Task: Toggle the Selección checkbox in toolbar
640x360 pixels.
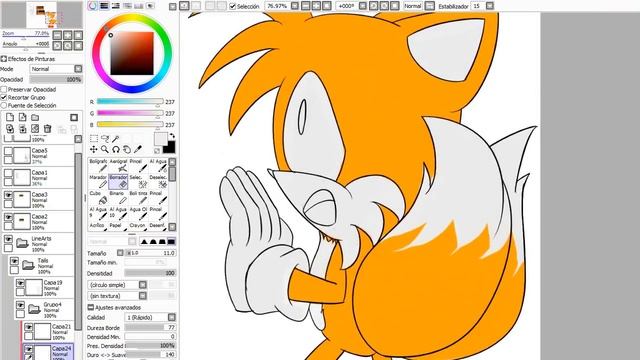Action: 233,6
